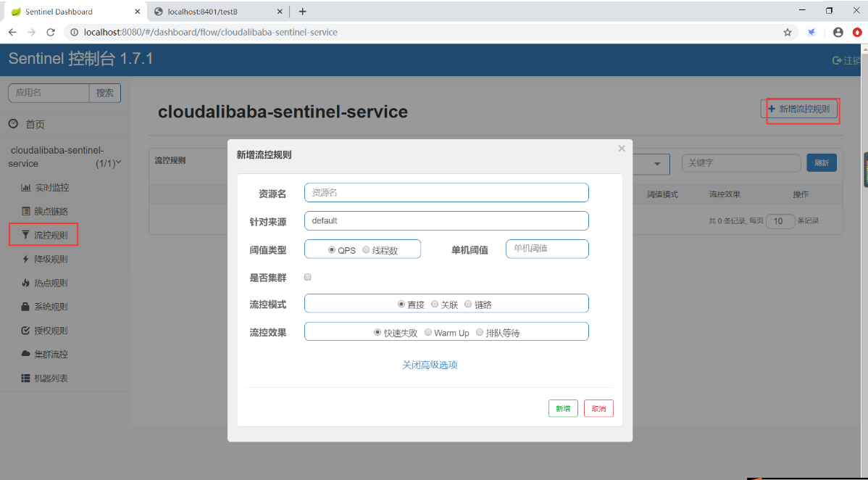Select the 线程数 threshold type radio
868x480 pixels.
point(366,250)
